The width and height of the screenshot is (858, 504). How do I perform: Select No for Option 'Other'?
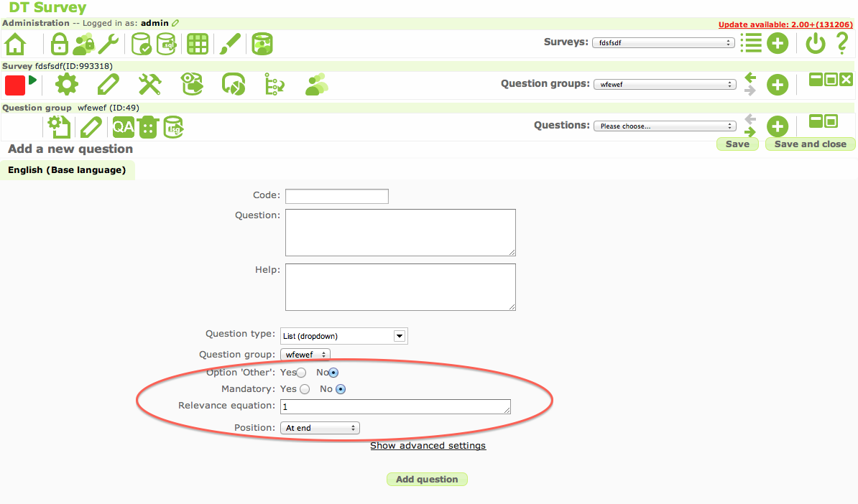point(333,373)
